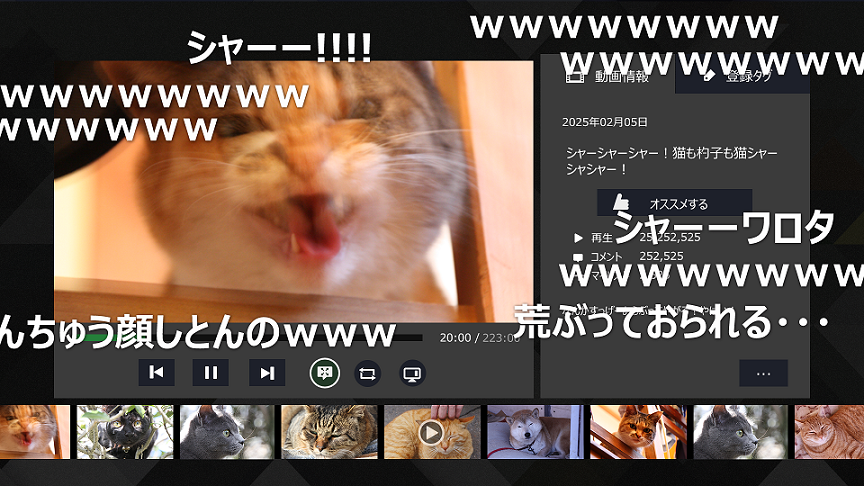Screen dimensions: 864x486
Task: Click the コメント count icon
Action: point(578,257)
